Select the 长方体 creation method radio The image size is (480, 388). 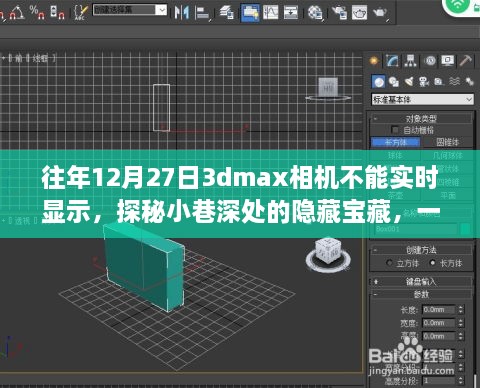tap(432, 263)
